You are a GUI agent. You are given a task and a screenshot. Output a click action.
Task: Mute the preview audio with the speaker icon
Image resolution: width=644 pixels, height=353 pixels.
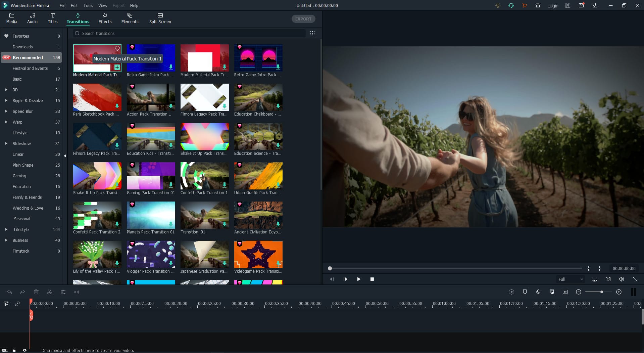(x=621, y=279)
